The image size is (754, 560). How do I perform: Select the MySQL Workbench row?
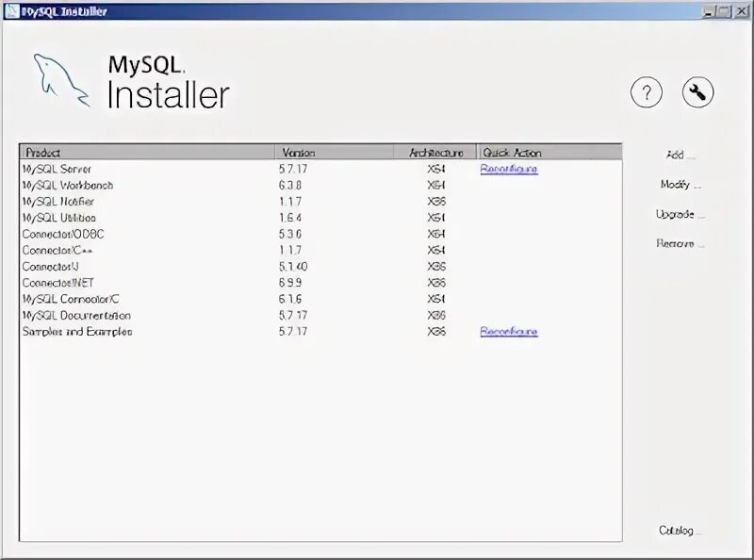320,185
